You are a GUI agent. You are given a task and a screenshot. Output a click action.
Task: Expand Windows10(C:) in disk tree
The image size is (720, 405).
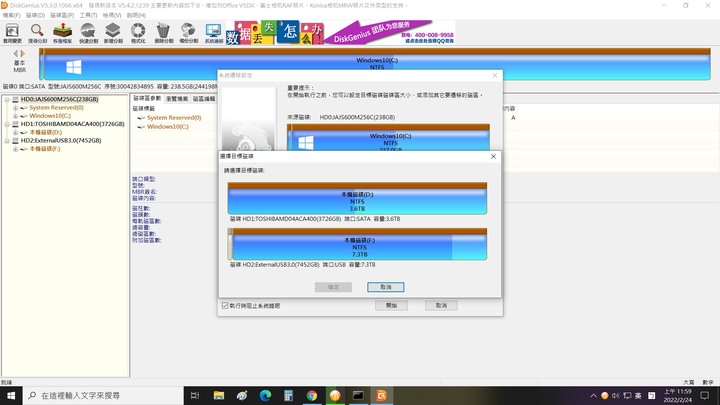[x=15, y=116]
